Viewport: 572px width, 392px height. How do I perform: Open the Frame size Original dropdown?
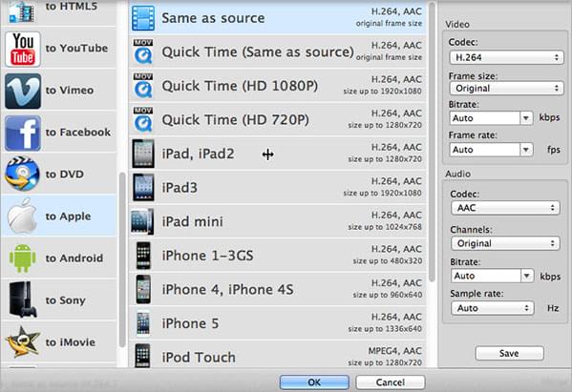pos(506,88)
